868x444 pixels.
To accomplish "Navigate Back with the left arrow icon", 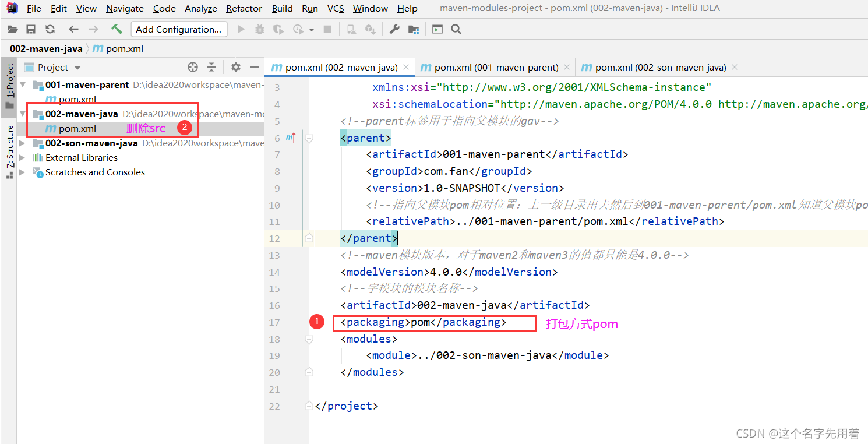I will [x=73, y=29].
